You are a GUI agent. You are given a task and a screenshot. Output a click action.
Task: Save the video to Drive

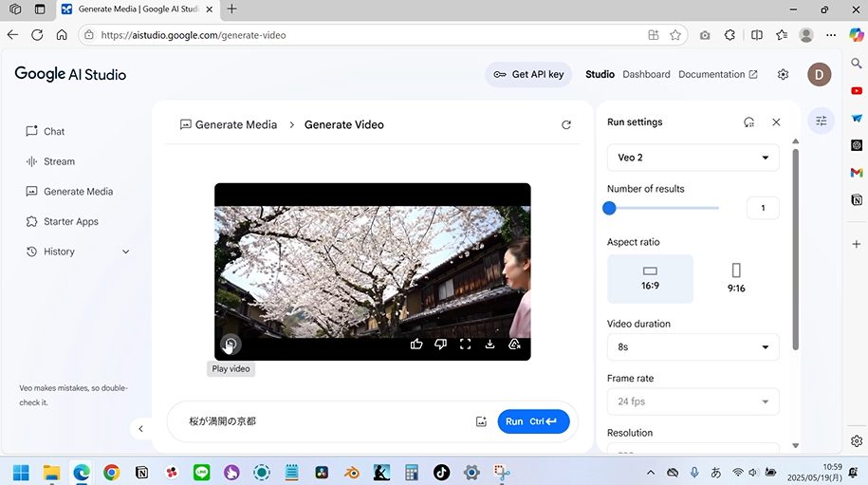click(x=514, y=345)
